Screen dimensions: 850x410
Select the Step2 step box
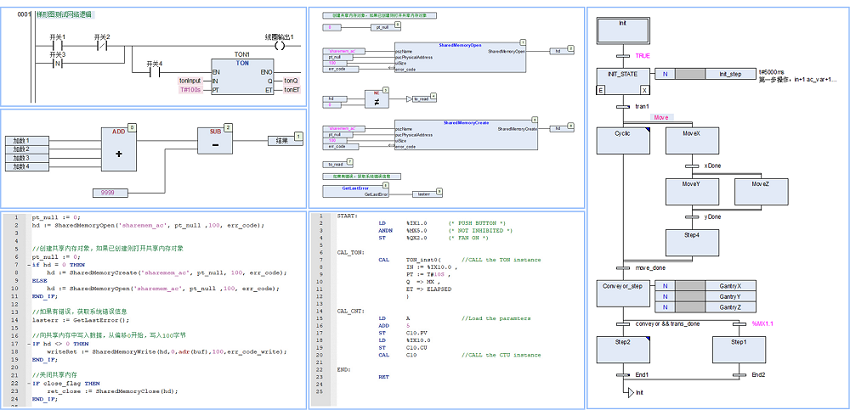(x=622, y=349)
